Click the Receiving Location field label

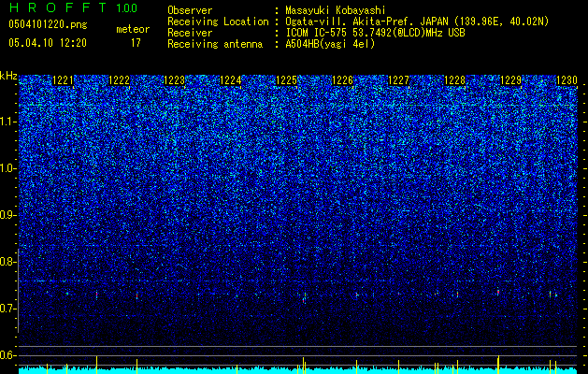[218, 22]
